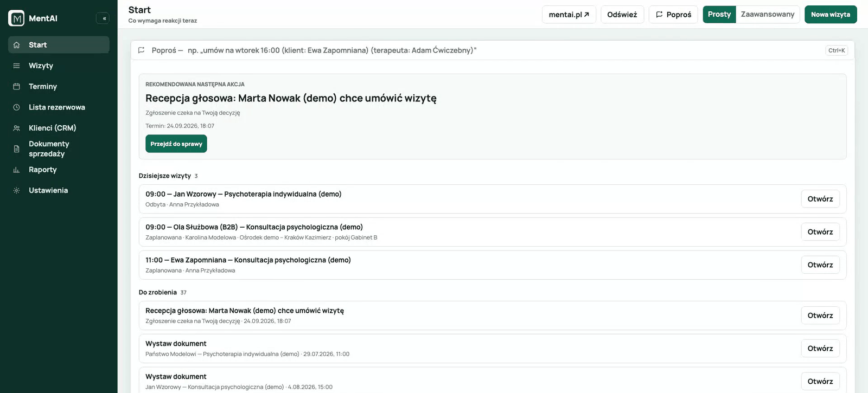Click the Odśwież button
868x393 pixels.
pyautogui.click(x=622, y=15)
